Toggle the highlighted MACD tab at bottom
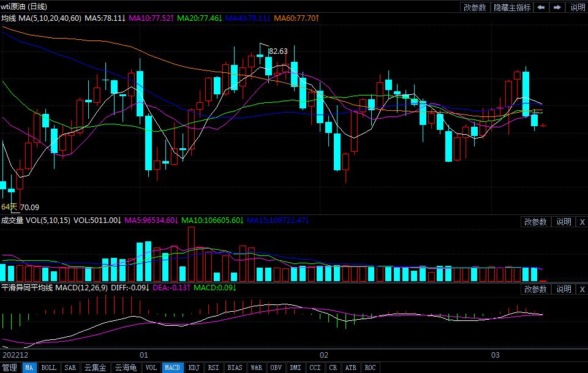588x373 pixels. pos(172,367)
